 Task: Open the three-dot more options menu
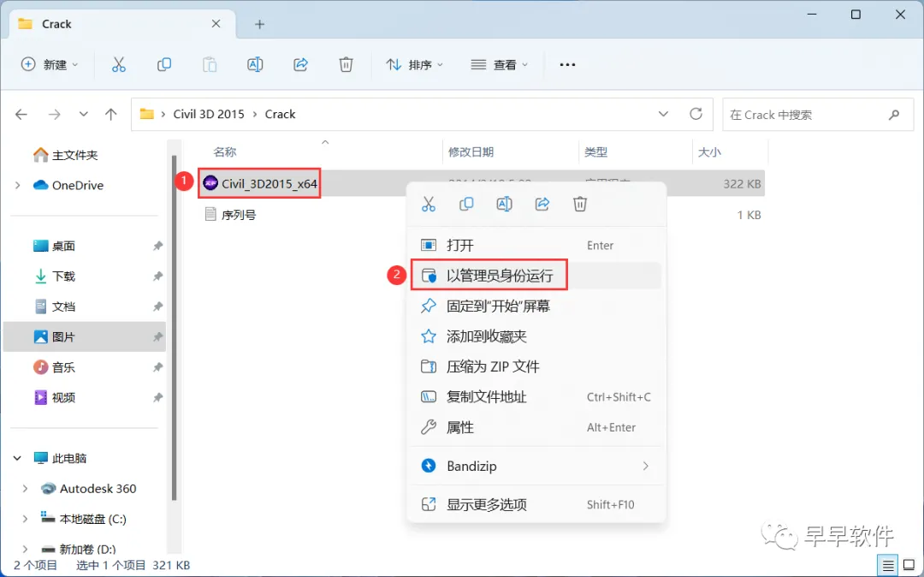567,64
